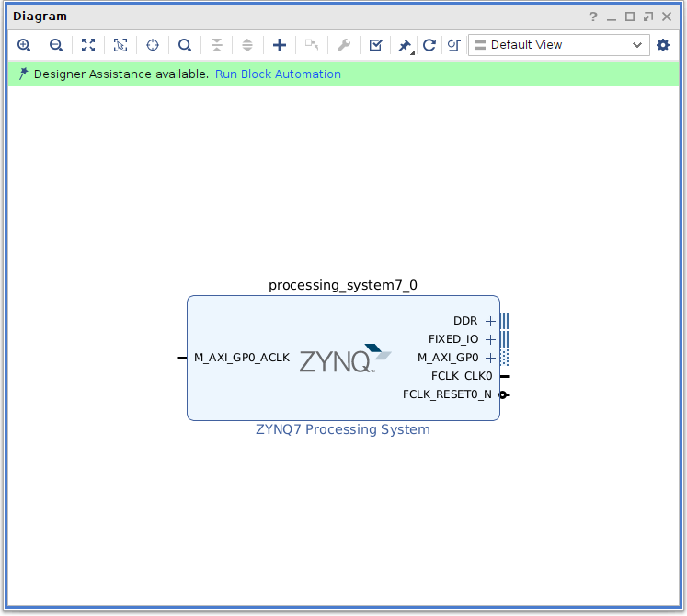The width and height of the screenshot is (687, 616).
Task: Open the Diagram panel help question mark
Action: point(593,17)
